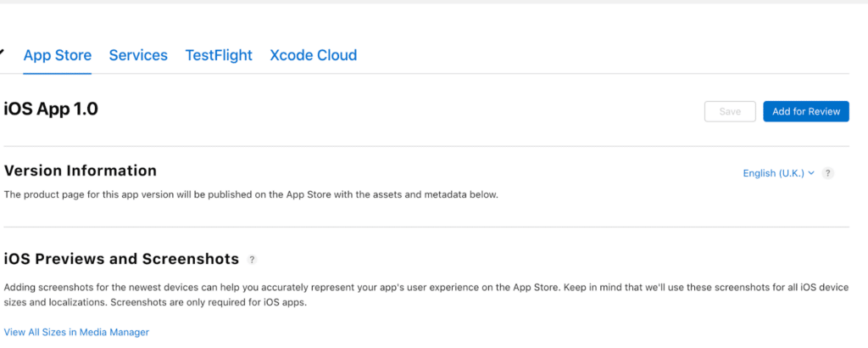
Task: Expand the English (U.K.) language dropdown
Action: click(778, 173)
